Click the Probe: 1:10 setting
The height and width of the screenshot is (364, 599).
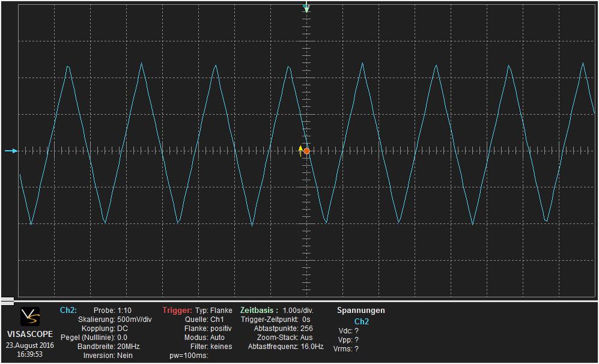click(112, 311)
